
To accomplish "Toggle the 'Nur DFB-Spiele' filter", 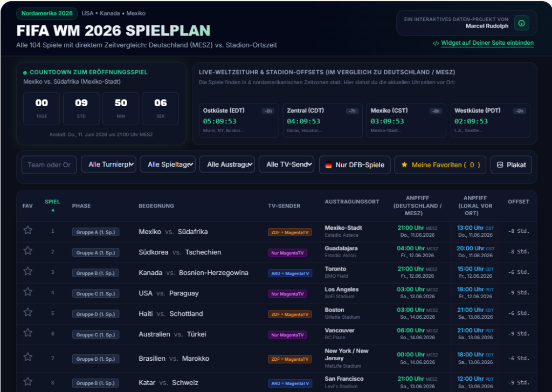I will (x=355, y=165).
